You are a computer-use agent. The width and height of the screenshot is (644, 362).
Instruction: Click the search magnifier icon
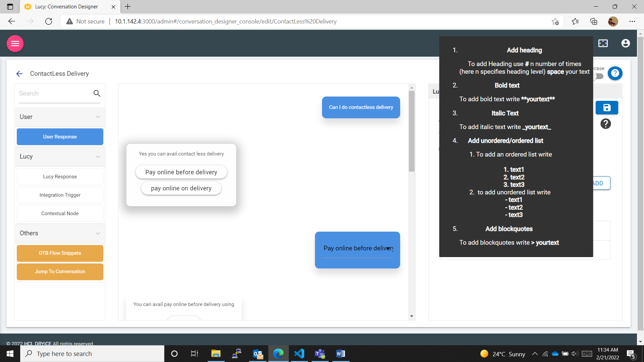97,94
